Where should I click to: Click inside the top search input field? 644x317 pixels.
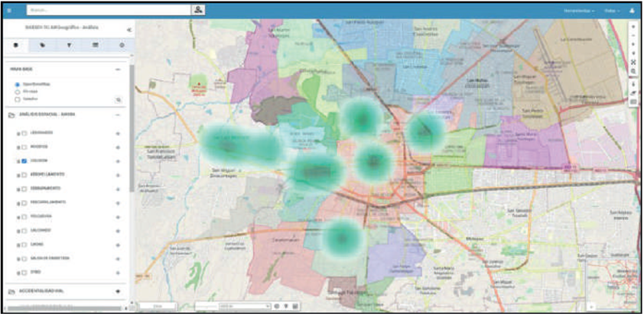[107, 11]
